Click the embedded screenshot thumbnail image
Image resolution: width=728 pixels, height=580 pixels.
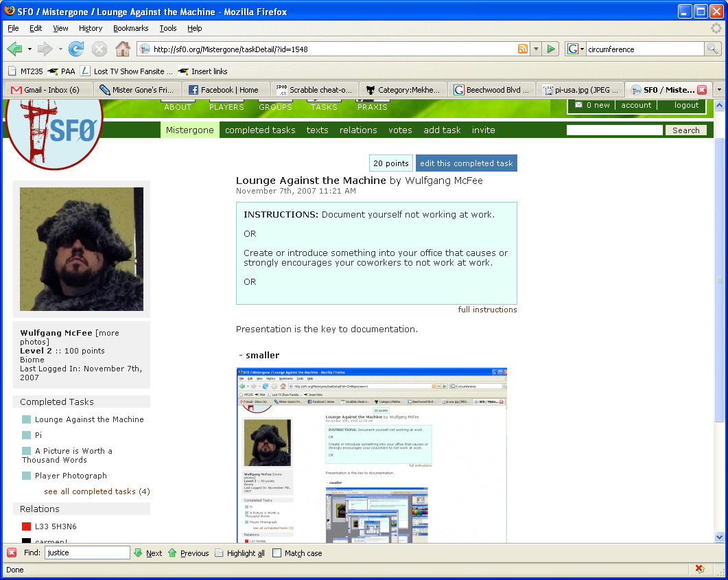[x=371, y=455]
